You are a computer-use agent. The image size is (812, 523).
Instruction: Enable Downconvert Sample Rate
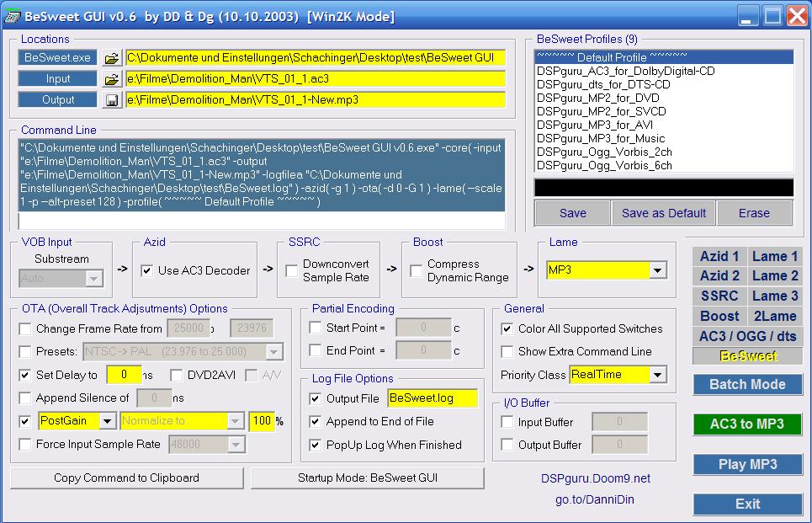click(291, 270)
